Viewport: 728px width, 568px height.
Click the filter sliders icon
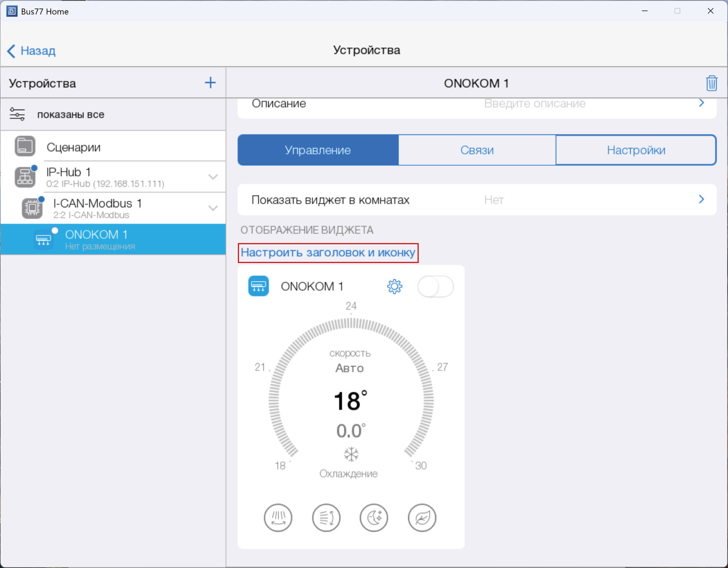[17, 115]
